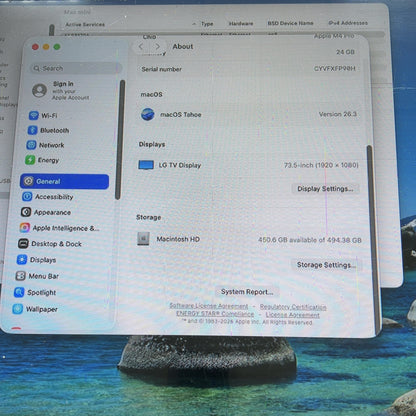
Task: Open the System Report… button
Action: (247, 292)
